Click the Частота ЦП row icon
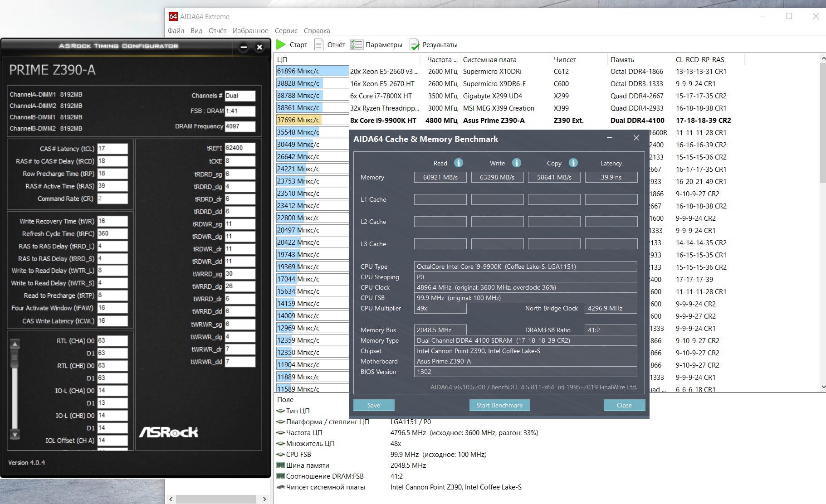The image size is (826, 504). [x=281, y=433]
